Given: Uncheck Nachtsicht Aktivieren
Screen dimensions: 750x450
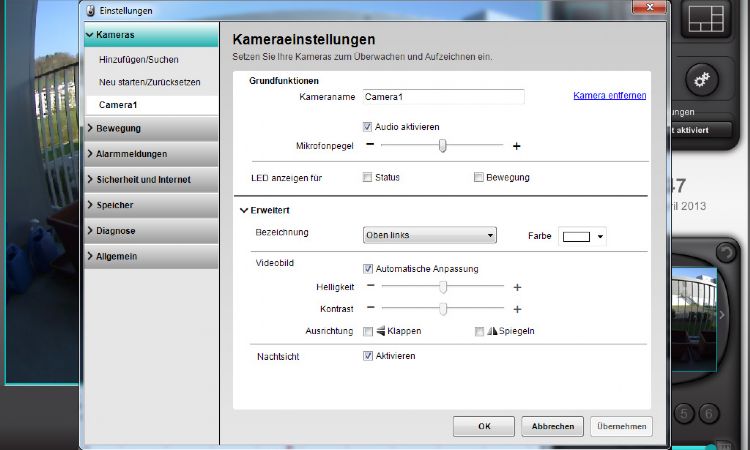Looking at the screenshot, I should [x=368, y=356].
